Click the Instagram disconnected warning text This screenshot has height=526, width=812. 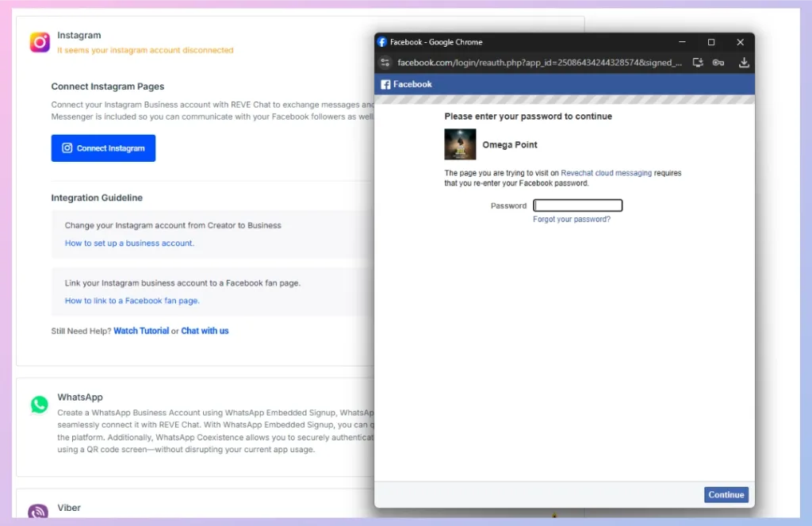145,50
